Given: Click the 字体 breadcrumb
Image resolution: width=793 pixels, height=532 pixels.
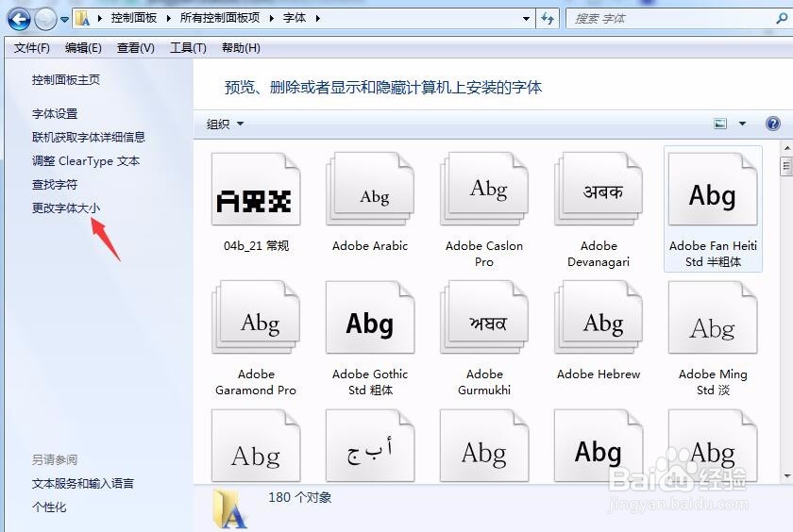Looking at the screenshot, I should 295,18.
